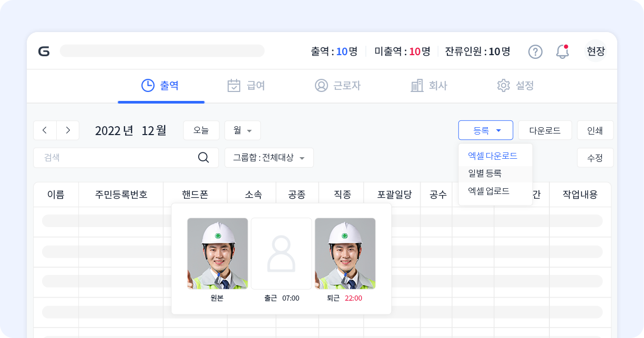This screenshot has height=338, width=644.
Task: Click the 퇴근 22:00 time label
Action: coord(344,298)
